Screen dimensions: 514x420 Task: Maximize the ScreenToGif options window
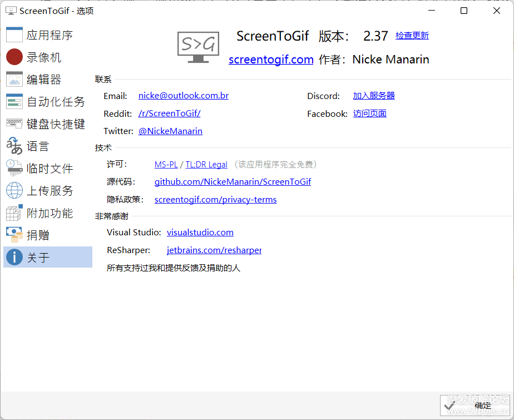point(464,11)
